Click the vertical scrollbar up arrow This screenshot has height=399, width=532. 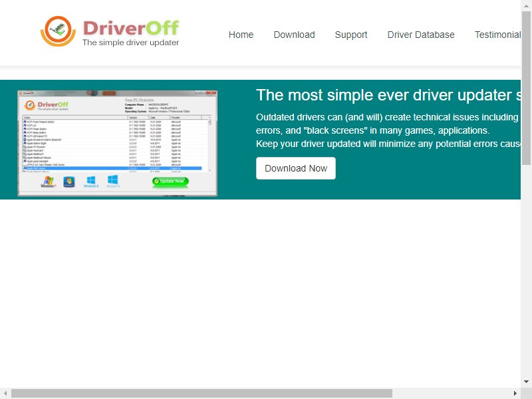pos(526,5)
